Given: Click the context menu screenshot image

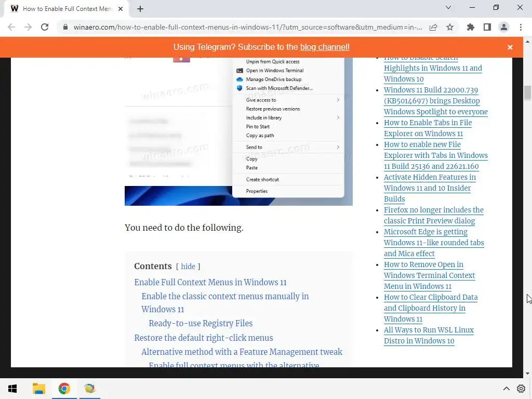Looking at the screenshot, I should coord(238,131).
